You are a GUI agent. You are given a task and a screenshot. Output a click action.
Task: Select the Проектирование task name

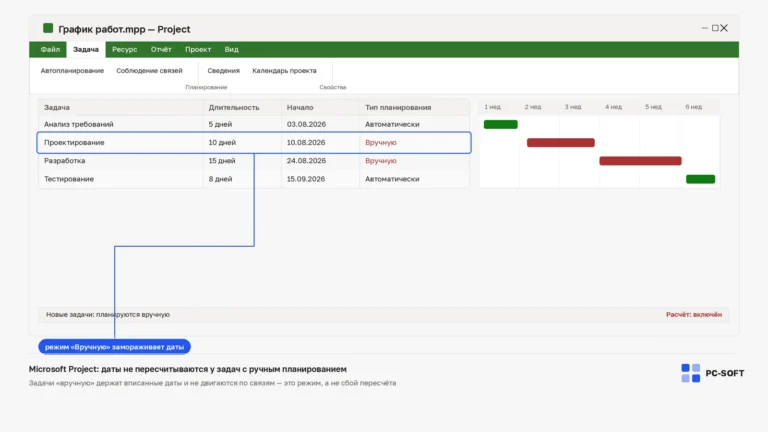74,143
